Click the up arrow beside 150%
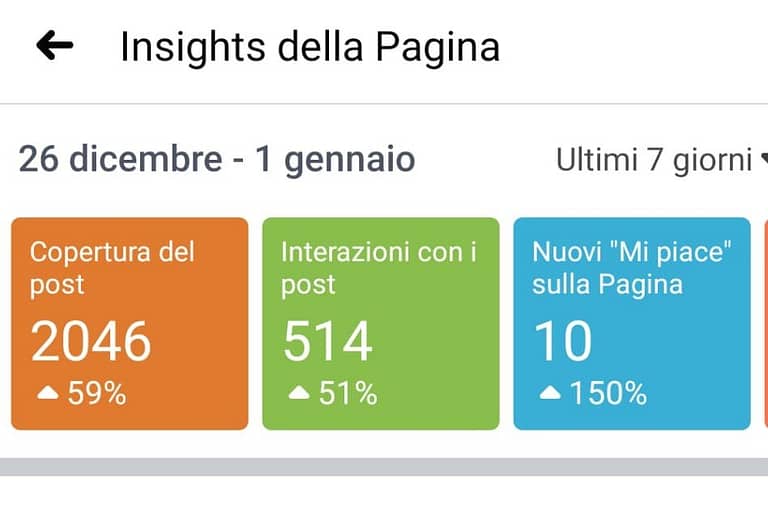Viewport: 768px width, 510px height. pyautogui.click(x=550, y=392)
